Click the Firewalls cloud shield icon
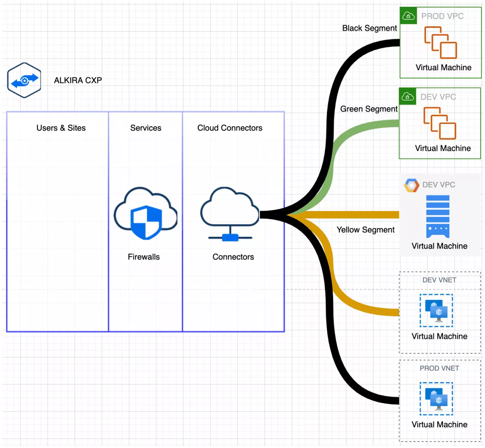Screen dimensions: 485x448 click(145, 214)
